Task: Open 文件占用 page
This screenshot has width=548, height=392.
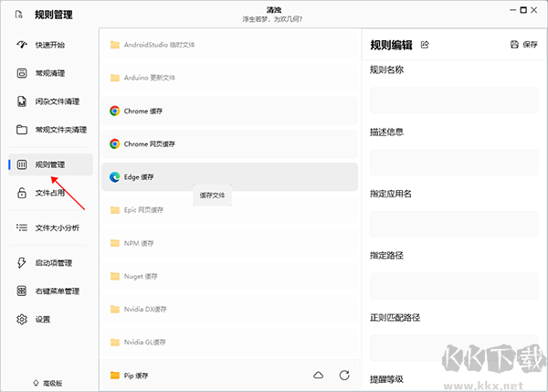Action: pos(50,193)
